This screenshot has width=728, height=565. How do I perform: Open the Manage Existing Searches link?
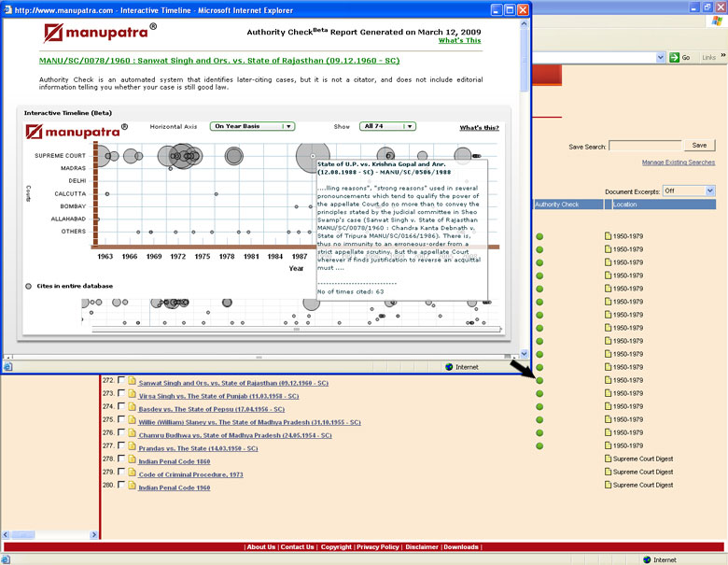[679, 162]
